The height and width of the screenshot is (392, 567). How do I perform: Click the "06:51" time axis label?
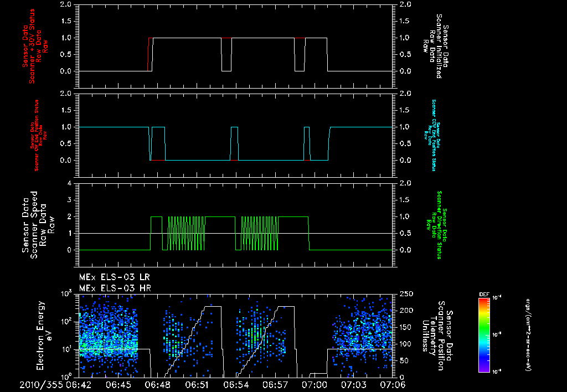coord(197,385)
